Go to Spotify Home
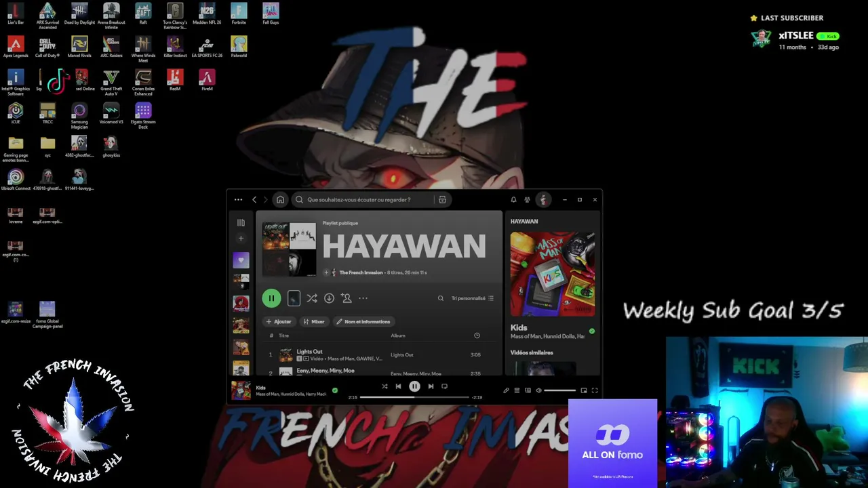This screenshot has height=488, width=868. point(280,200)
